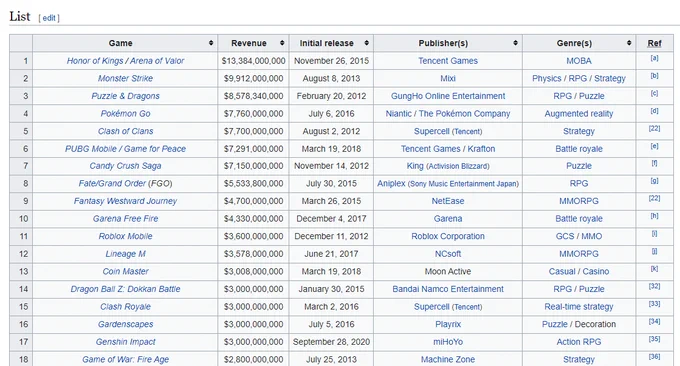Select revenue cell $13,384,000,000
This screenshot has width=680, height=366.
click(x=254, y=61)
